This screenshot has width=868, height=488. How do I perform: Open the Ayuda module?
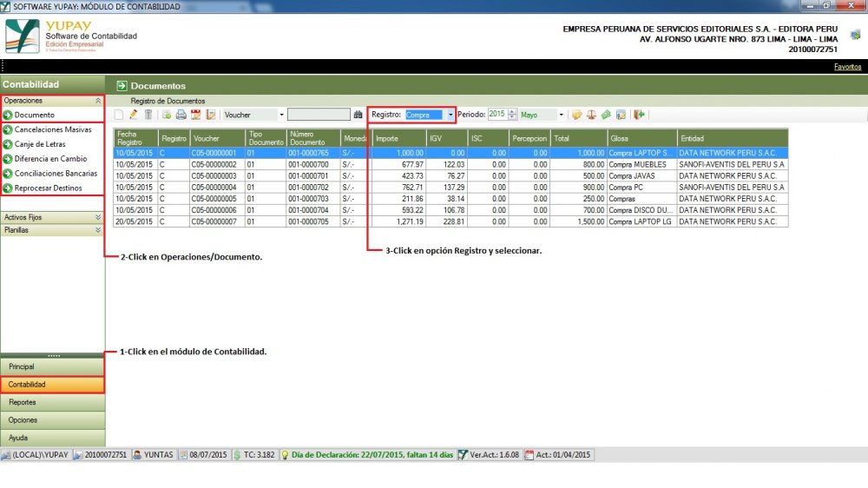click(x=53, y=438)
